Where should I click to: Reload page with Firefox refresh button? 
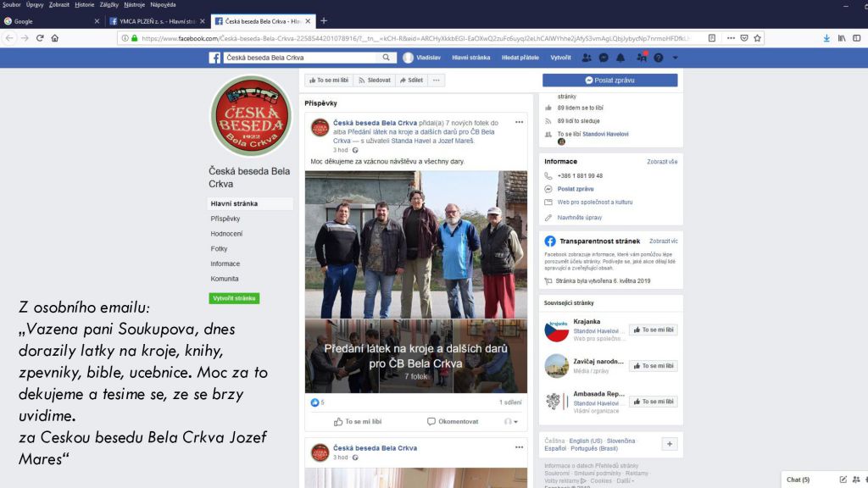(39, 38)
